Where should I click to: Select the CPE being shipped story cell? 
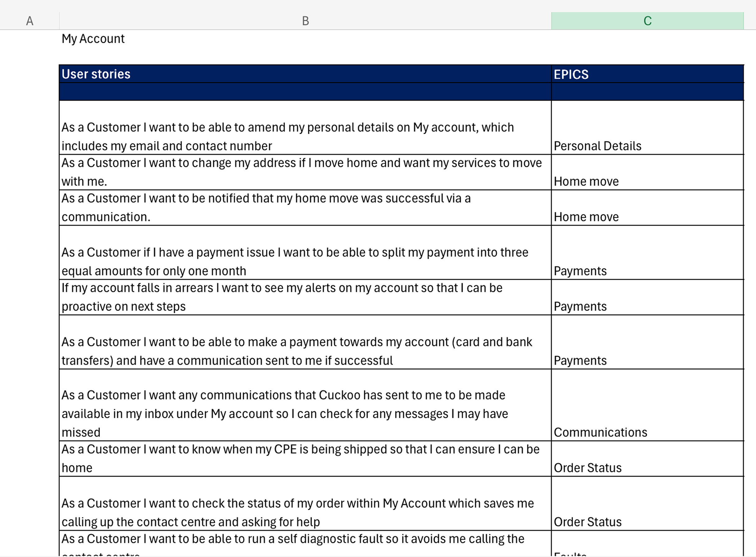click(300, 458)
